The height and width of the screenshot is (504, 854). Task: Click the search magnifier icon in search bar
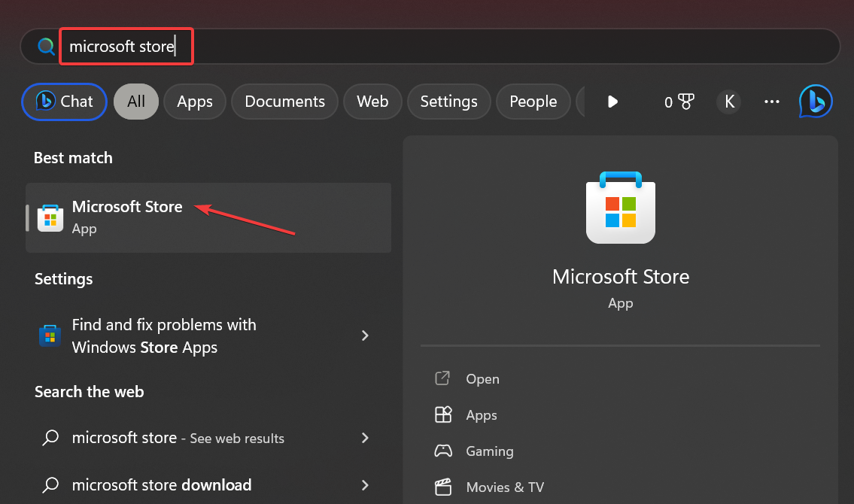click(47, 47)
